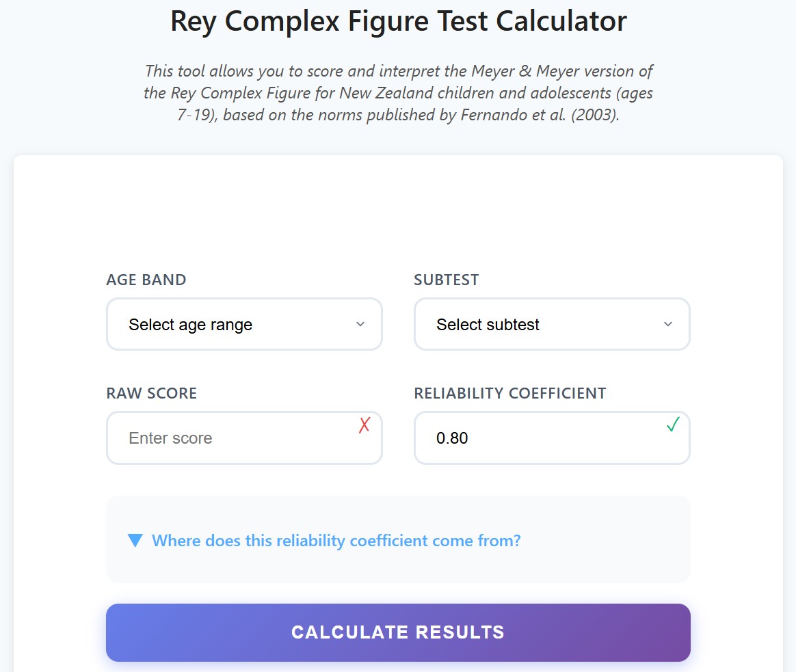
Task: Click the Reliability Coefficient field showing 0.80
Action: click(540, 438)
